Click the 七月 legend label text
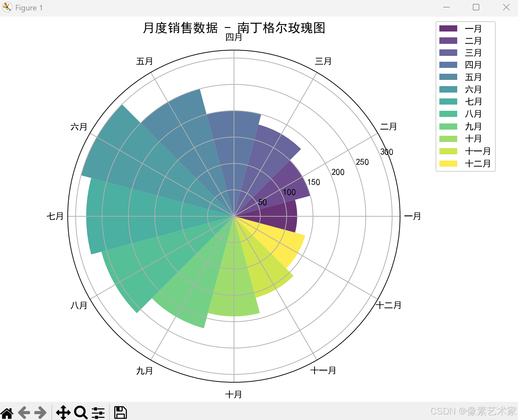Viewport: 518px width, 420px height. point(473,101)
